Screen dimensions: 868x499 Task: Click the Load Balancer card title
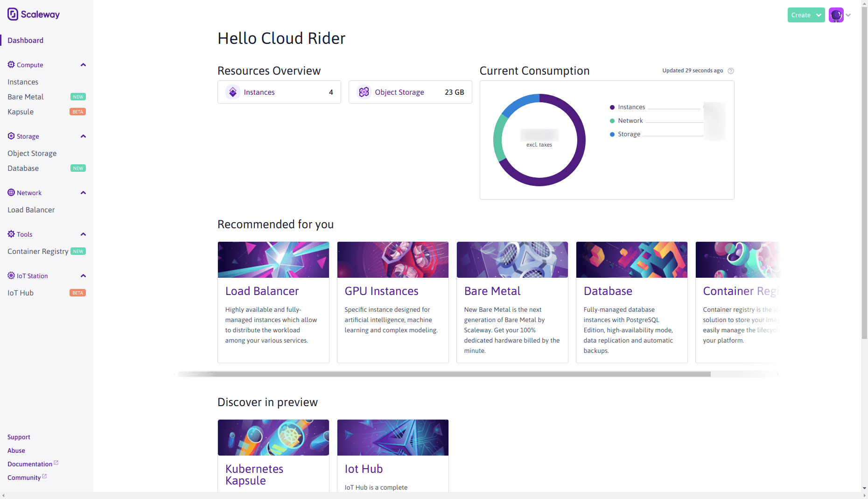coord(262,291)
